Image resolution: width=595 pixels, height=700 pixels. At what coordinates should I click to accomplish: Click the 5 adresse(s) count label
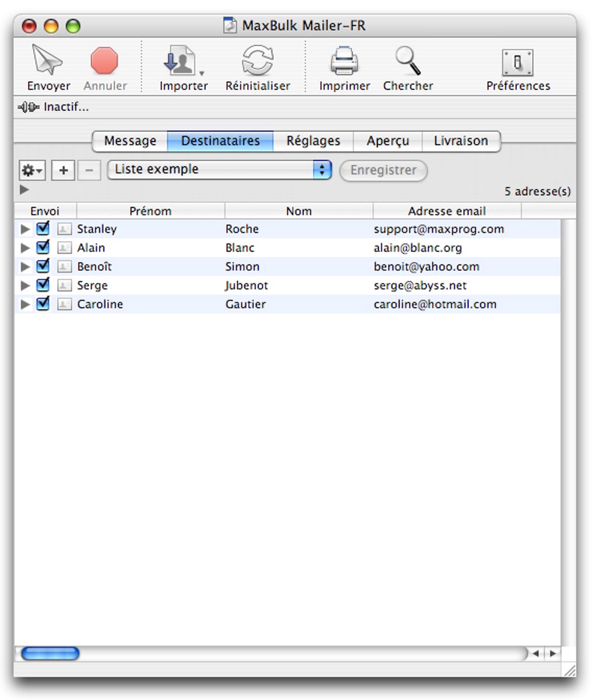click(537, 191)
